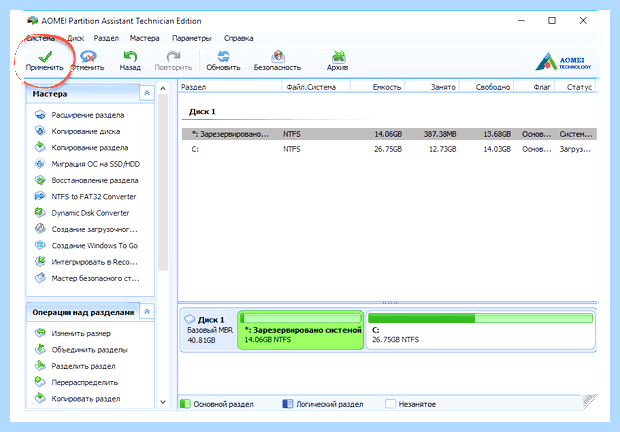Open Создание Windows To Go wizard
The image size is (620, 432).
pos(86,245)
